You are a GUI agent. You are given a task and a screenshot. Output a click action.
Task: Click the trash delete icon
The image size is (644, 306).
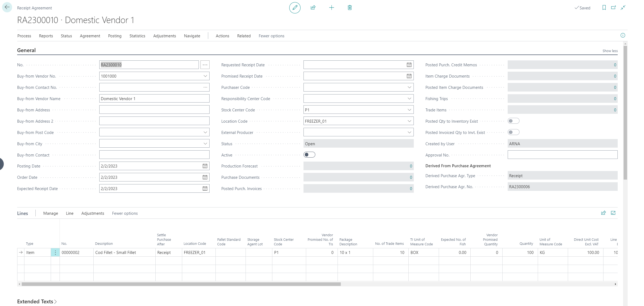point(350,8)
